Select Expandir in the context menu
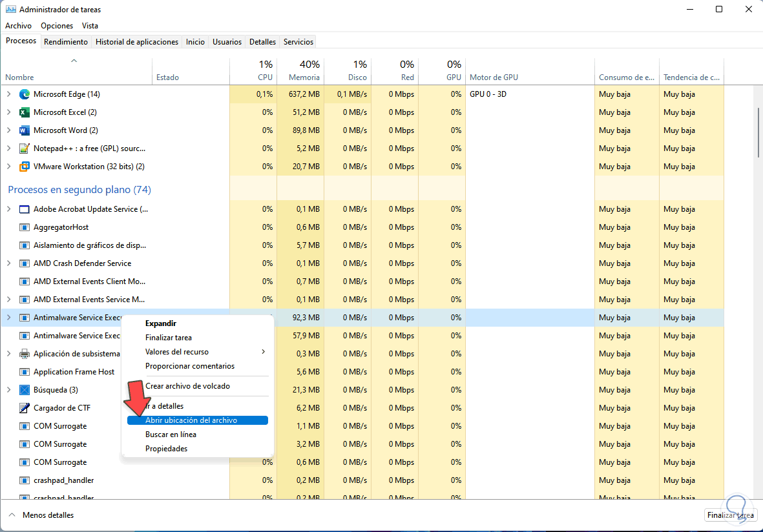 (x=198, y=323)
